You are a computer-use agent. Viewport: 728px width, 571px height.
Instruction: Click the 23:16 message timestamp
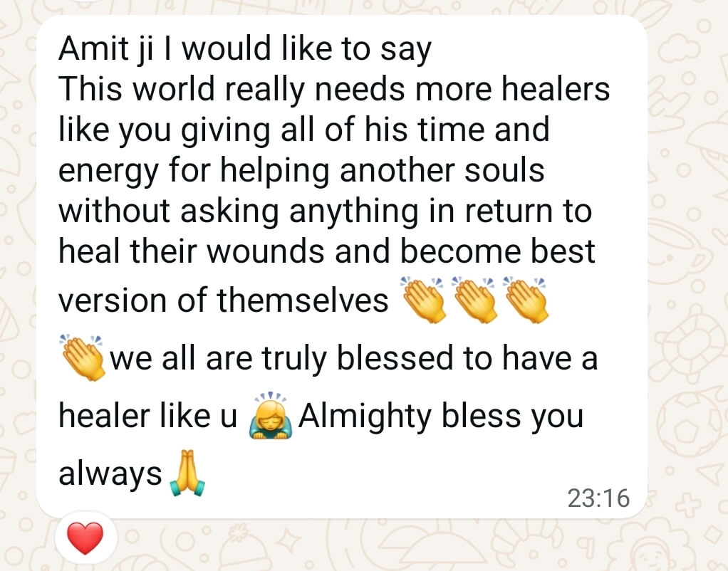point(598,498)
